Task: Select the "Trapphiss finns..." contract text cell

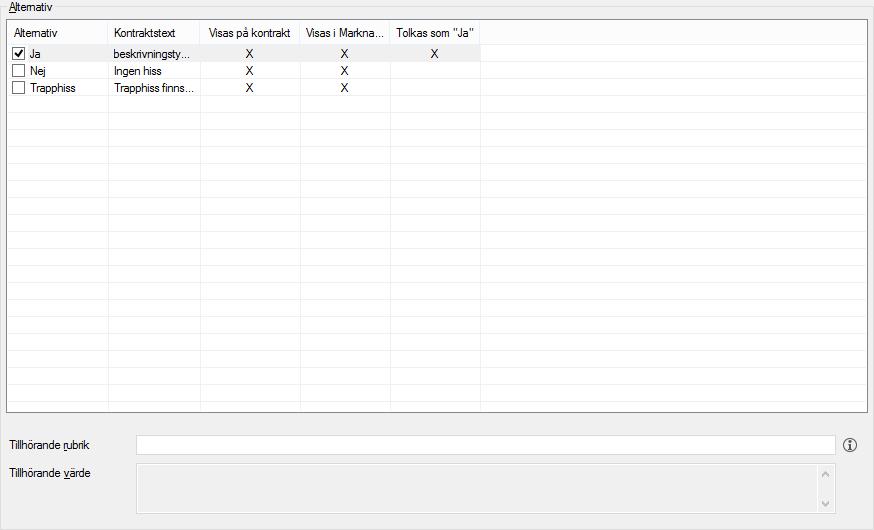Action: click(154, 87)
